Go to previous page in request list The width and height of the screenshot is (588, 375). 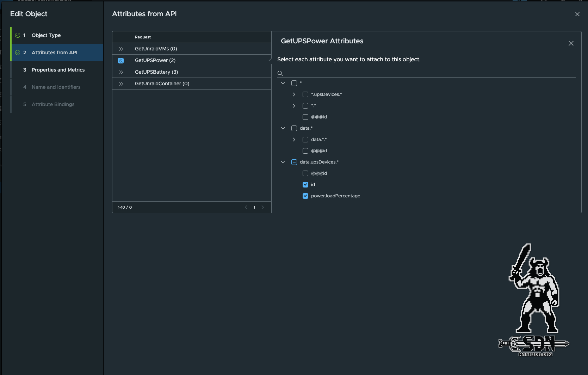pos(246,207)
